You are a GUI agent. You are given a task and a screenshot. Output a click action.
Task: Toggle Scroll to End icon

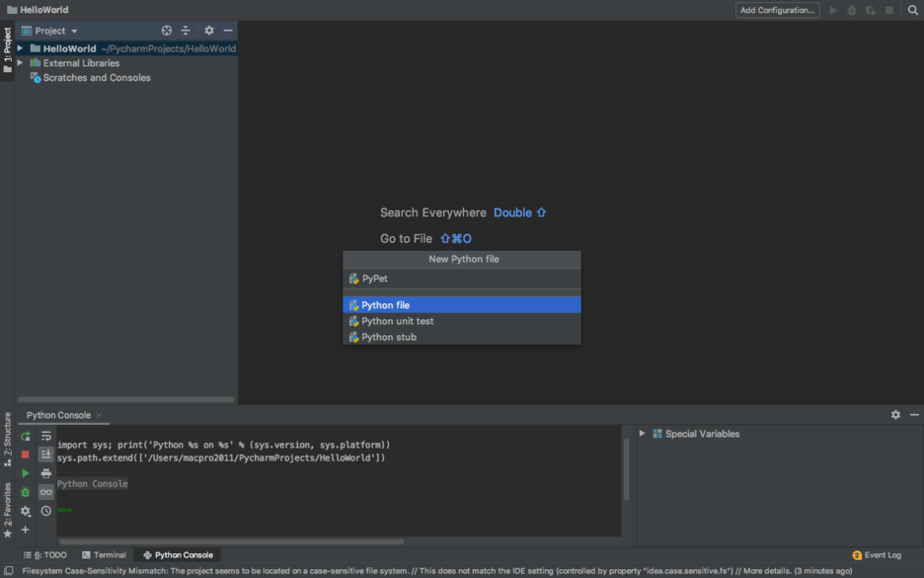coord(46,454)
